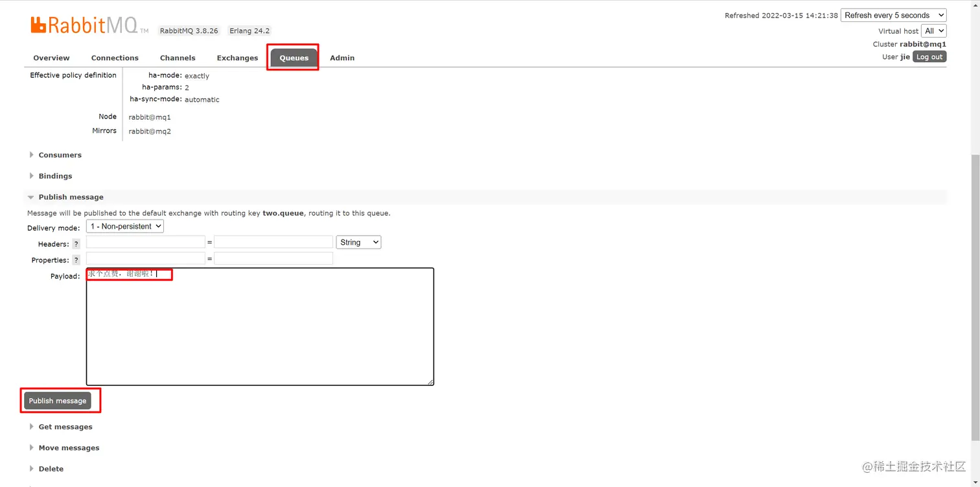
Task: Open the refresh interval dropdown
Action: 893,15
